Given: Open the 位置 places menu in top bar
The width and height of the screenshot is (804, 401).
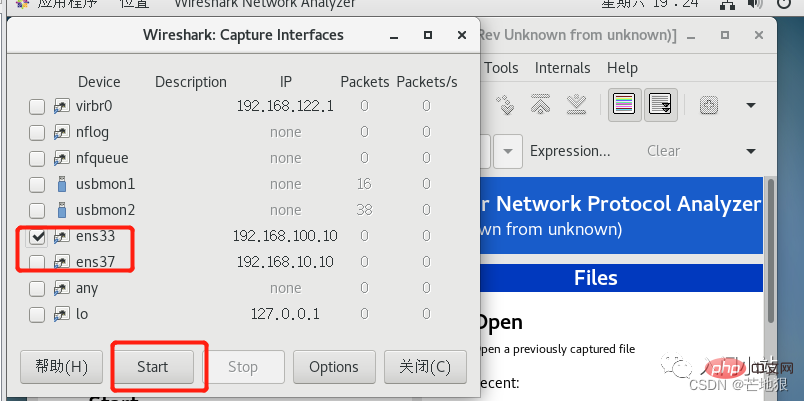Looking at the screenshot, I should [135, 4].
